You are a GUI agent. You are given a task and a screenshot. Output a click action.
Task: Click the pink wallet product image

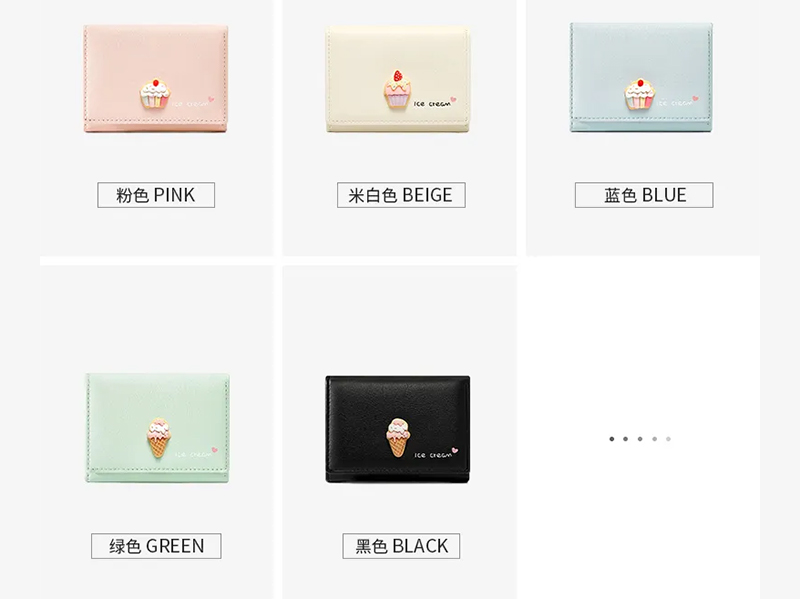click(156, 79)
